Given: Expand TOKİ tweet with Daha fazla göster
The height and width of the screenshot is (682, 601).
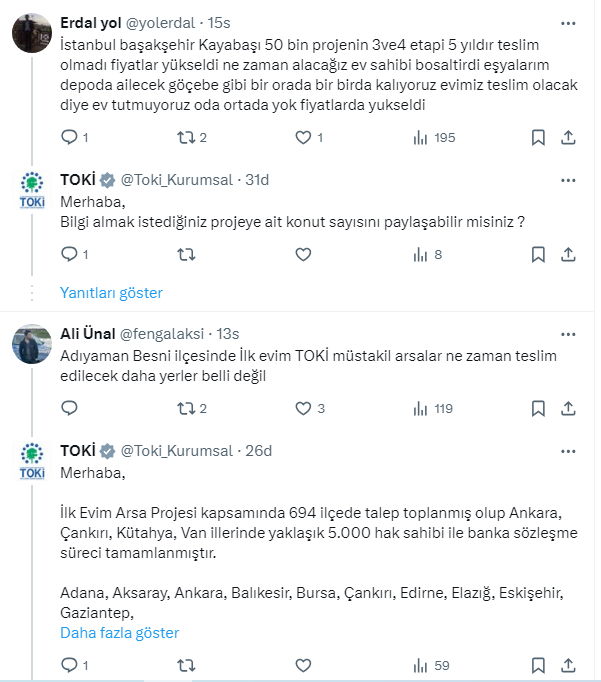Looking at the screenshot, I should click(x=120, y=633).
